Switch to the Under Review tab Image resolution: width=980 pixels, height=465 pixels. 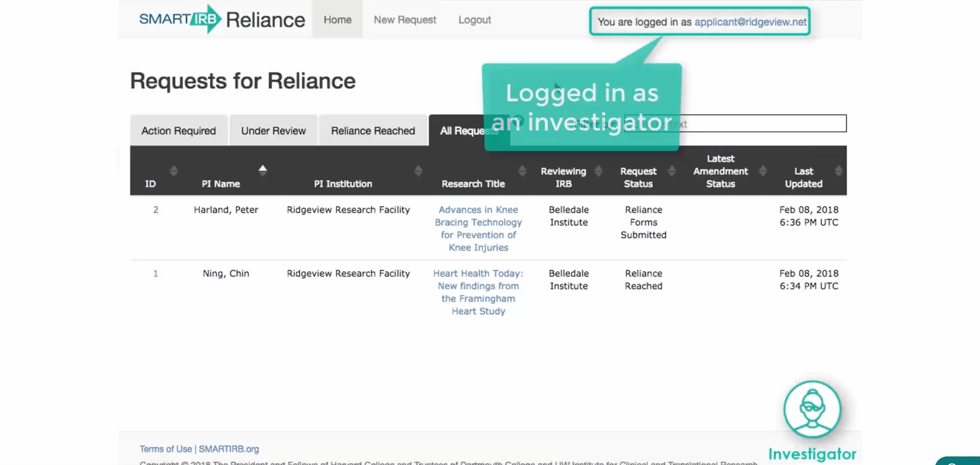click(273, 130)
